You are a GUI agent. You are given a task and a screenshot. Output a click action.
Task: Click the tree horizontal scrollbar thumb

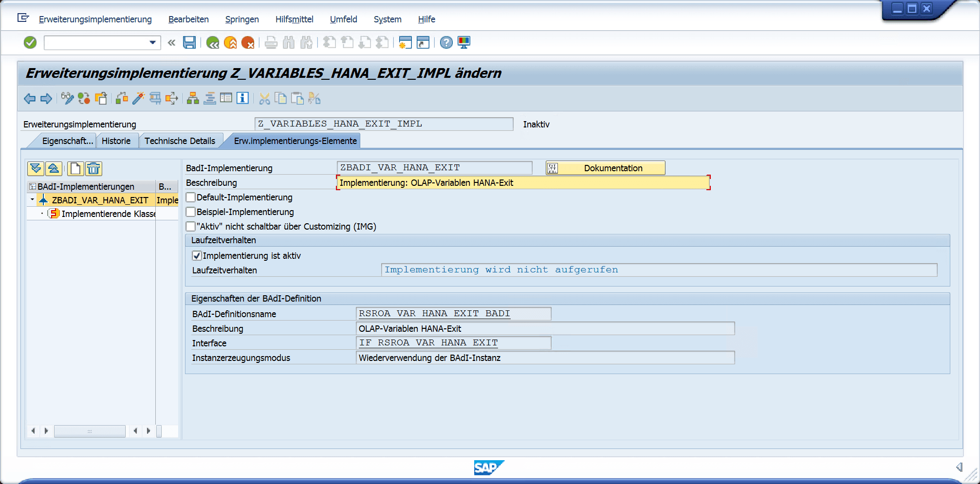click(90, 431)
